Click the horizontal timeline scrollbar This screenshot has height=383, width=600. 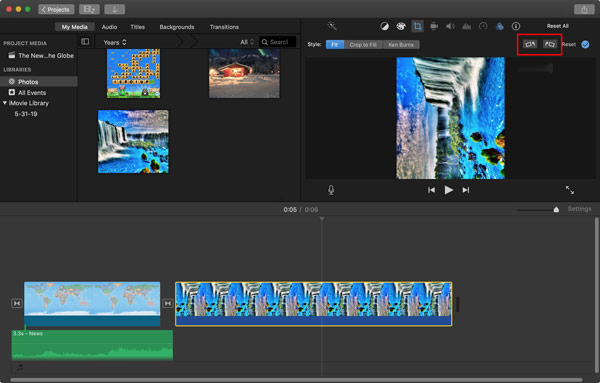[297, 380]
